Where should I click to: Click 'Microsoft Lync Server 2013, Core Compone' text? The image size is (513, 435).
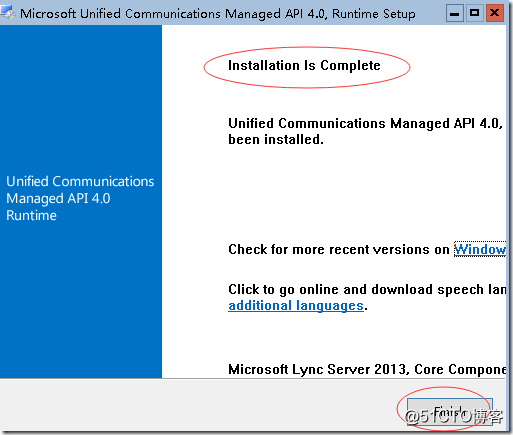click(x=367, y=369)
